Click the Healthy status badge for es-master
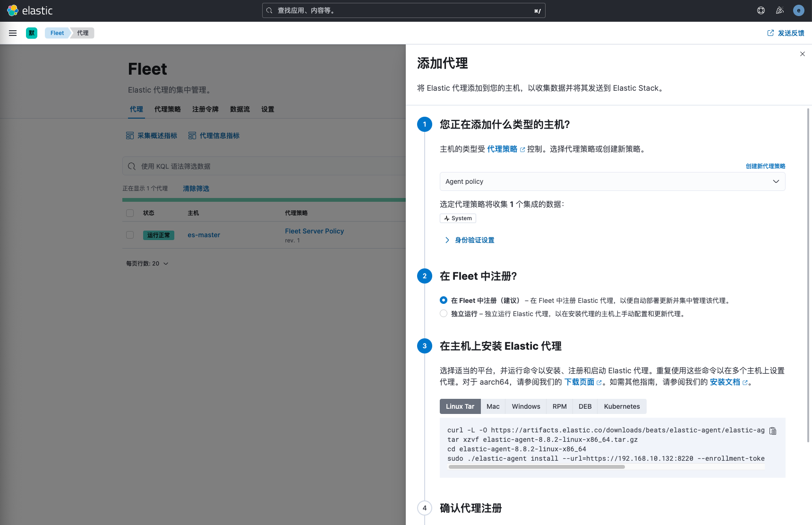 [158, 235]
